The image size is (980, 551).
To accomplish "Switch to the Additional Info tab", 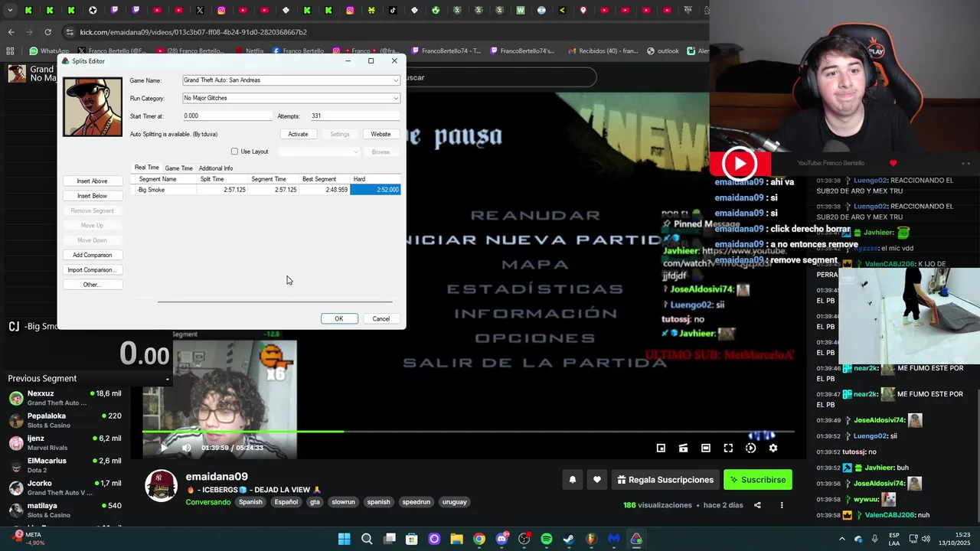I will click(x=216, y=168).
